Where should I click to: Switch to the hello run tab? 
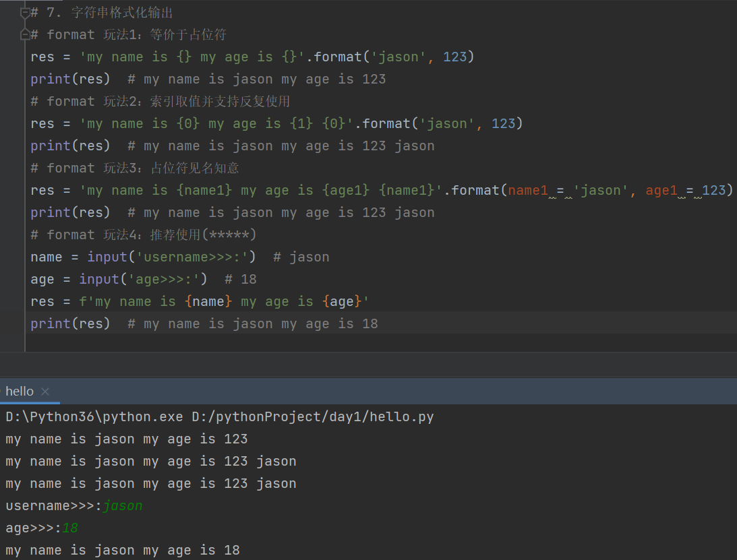[20, 392]
